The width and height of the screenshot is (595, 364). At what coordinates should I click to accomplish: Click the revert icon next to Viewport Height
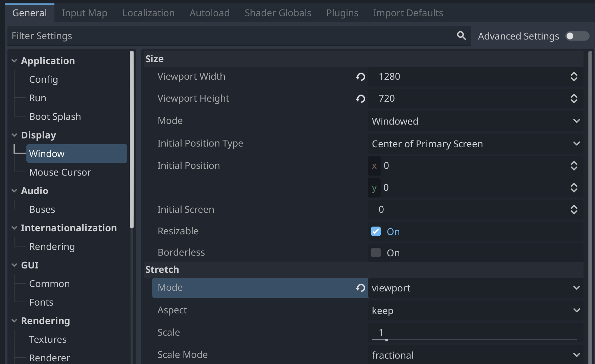point(360,99)
